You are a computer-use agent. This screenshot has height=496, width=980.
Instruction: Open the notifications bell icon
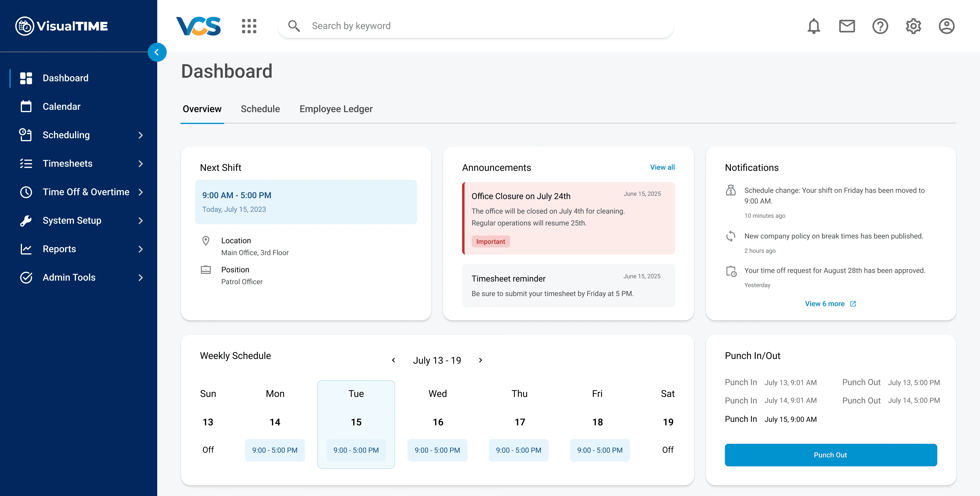click(x=813, y=26)
